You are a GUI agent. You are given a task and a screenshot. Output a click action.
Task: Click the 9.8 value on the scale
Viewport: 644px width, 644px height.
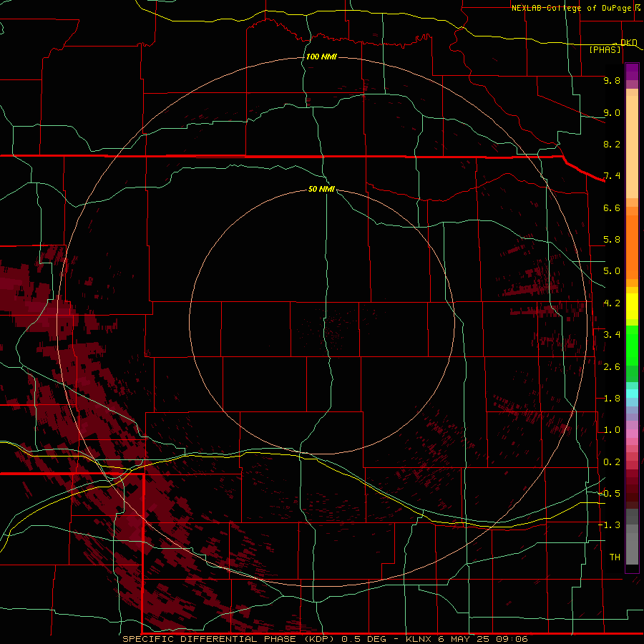612,80
